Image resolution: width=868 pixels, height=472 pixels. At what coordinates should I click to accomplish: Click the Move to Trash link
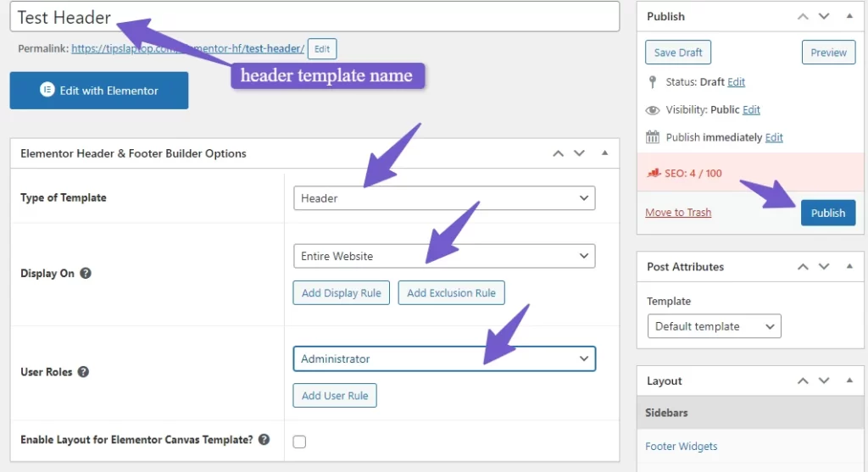678,213
